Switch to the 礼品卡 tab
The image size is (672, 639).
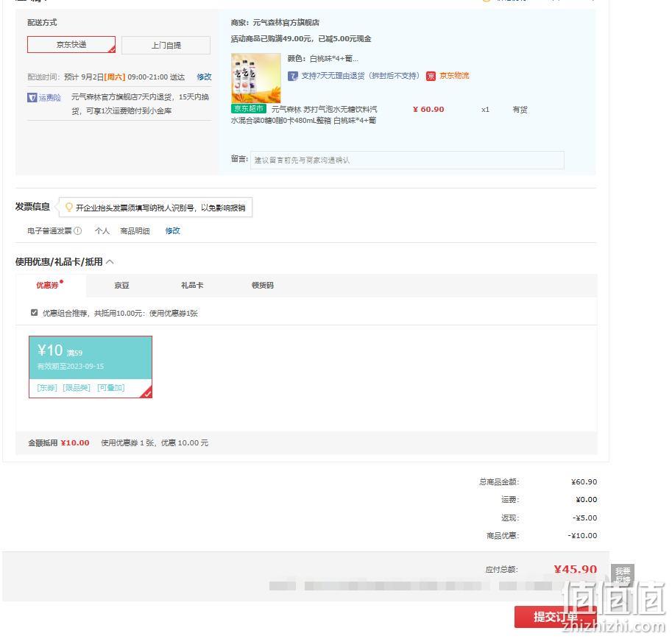pyautogui.click(x=192, y=286)
